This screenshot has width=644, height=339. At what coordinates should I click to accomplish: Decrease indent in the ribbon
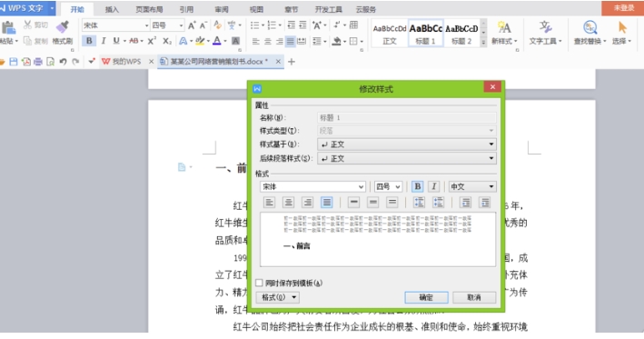pos(292,25)
